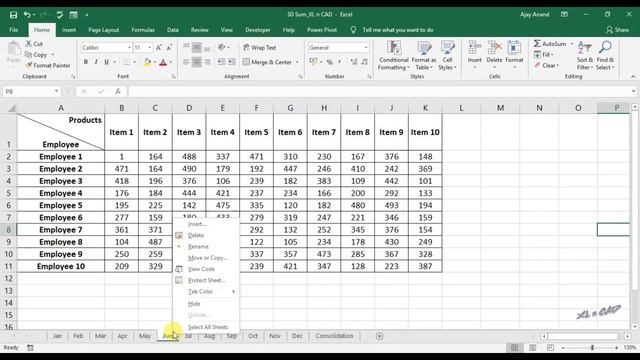Click Page Layout view icon in status bar
The width and height of the screenshot is (640, 360).
click(x=532, y=348)
